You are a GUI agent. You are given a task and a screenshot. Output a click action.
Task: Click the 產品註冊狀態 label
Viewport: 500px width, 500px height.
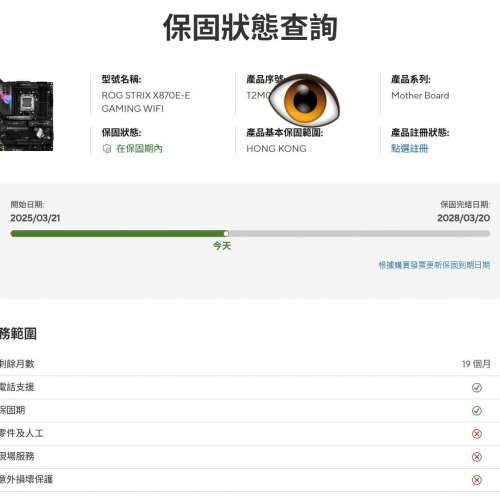coord(420,132)
